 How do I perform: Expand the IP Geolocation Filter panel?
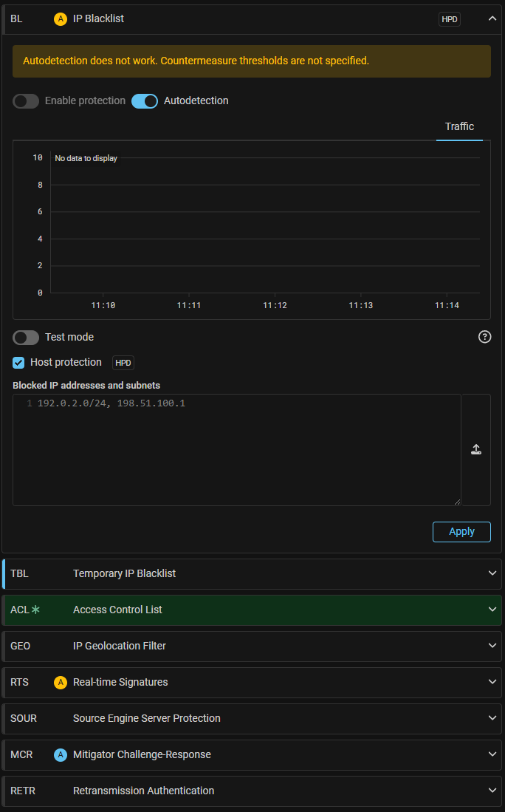click(x=492, y=646)
